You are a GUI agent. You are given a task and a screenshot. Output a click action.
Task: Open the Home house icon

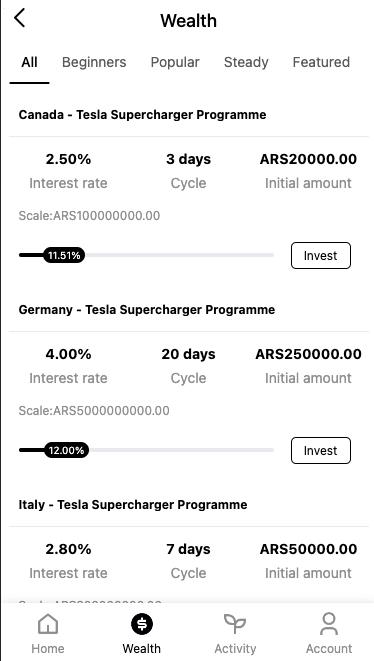48,624
